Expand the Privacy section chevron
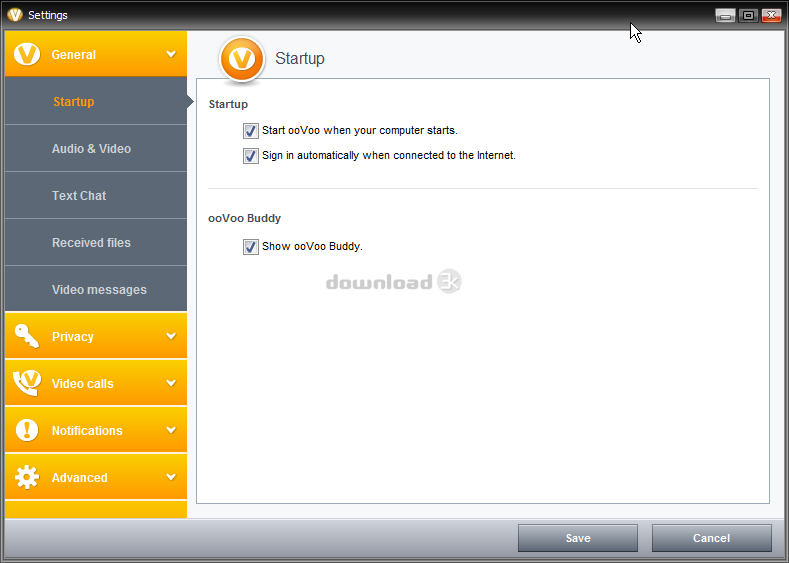The width and height of the screenshot is (789, 563). pyautogui.click(x=171, y=336)
